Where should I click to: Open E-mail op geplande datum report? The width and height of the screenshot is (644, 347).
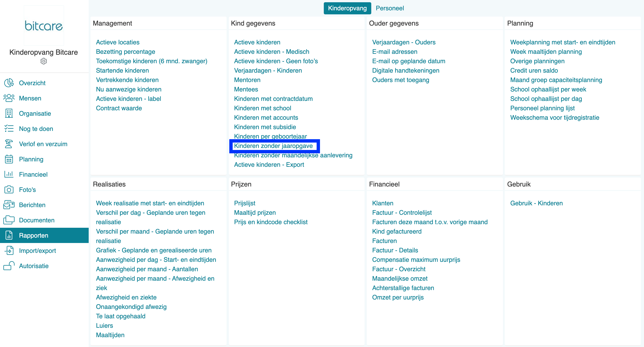(x=409, y=61)
